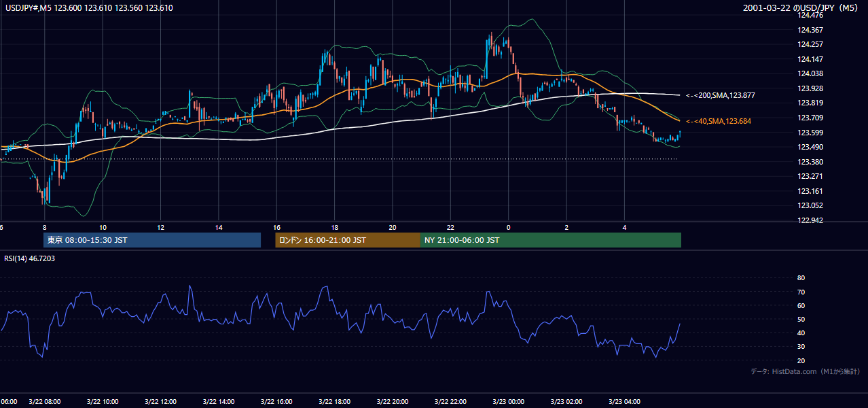Screen dimensions: 868x408
Task: Click the RSI 80 level label
Action: tap(801, 278)
